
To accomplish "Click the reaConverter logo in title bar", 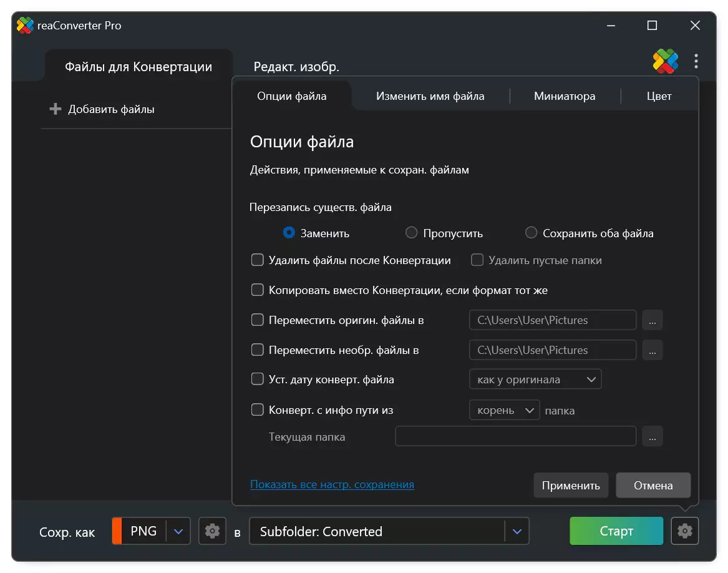I will [25, 25].
